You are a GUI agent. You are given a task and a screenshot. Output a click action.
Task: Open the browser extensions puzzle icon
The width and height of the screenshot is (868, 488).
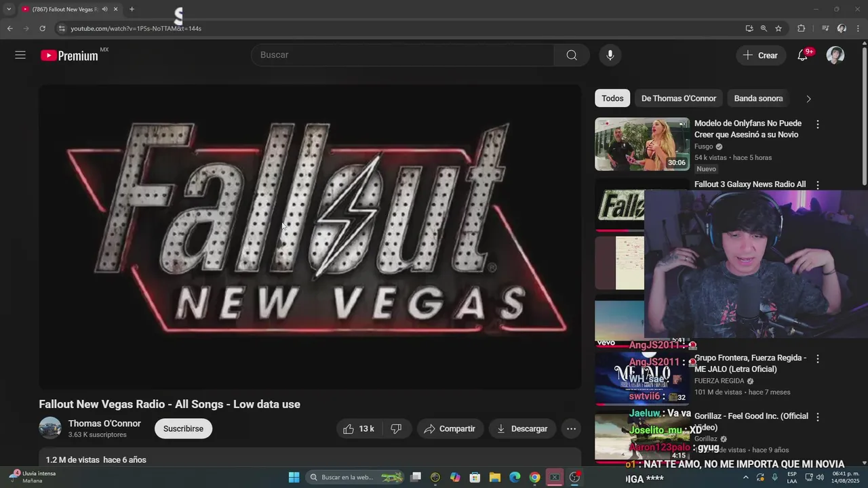801,28
